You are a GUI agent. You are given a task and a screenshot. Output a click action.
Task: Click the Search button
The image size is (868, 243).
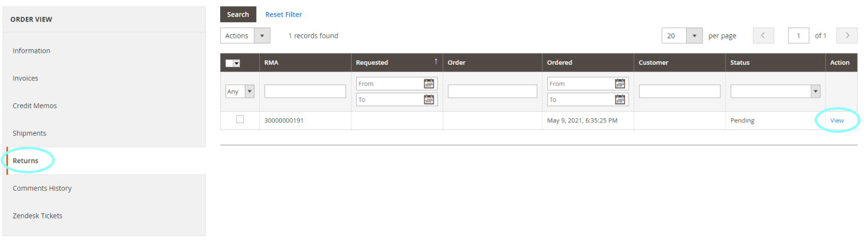click(x=238, y=14)
